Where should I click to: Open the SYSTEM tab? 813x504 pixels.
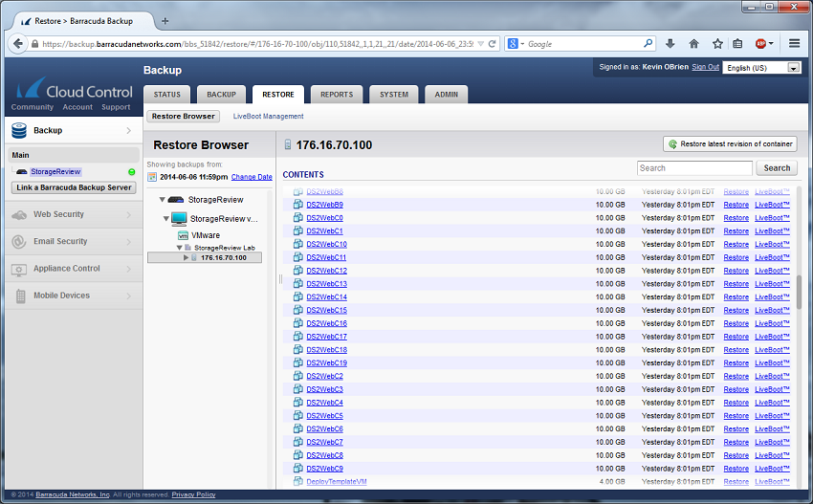393,95
